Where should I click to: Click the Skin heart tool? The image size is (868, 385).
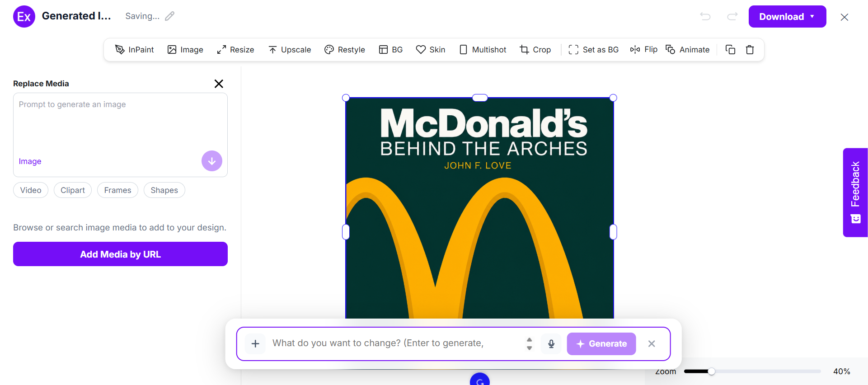431,50
